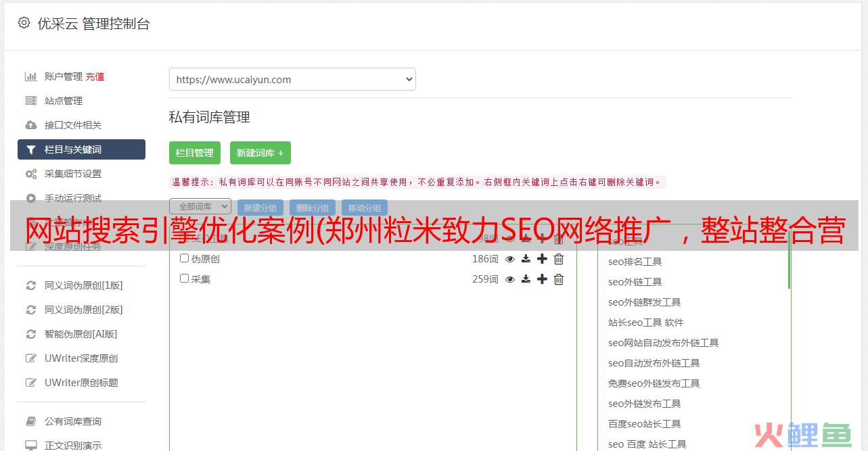Delete the 伪原创 library with trash icon

point(559,259)
